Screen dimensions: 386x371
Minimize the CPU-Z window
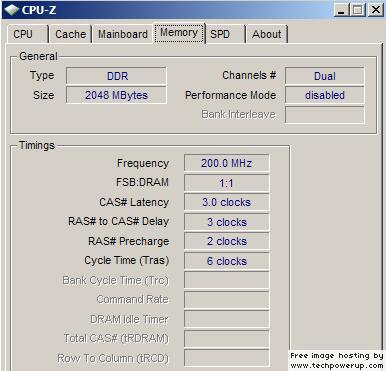point(341,10)
